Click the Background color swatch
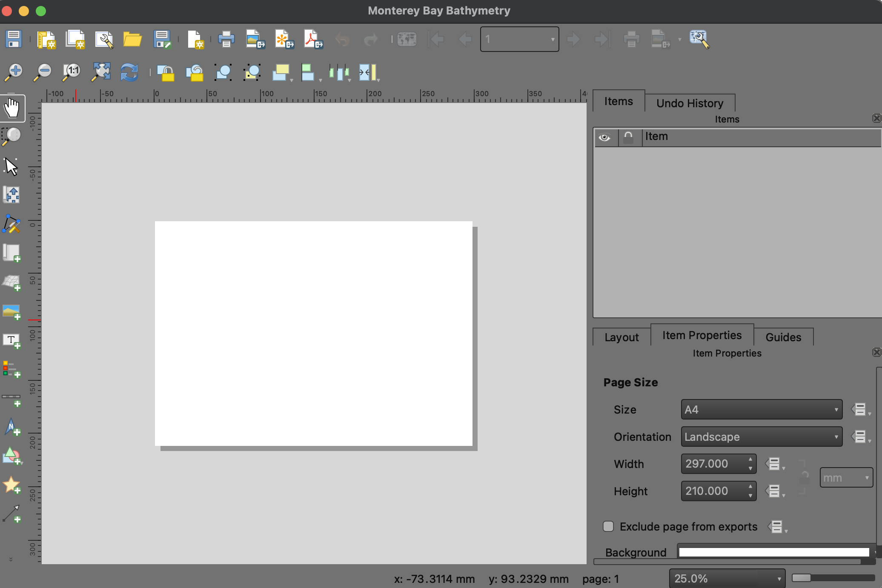Screen dimensions: 882x588 (774, 552)
